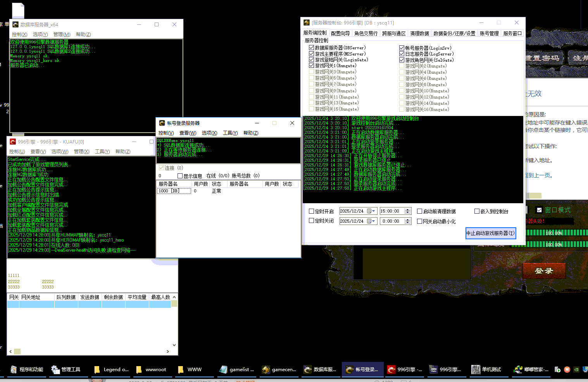Switch to 配置向导 tab

tap(340, 33)
